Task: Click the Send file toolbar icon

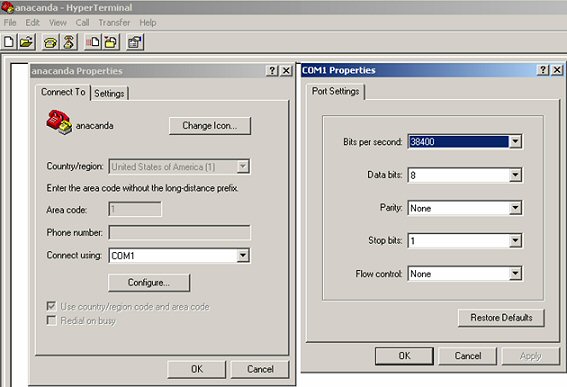Action: (x=93, y=42)
